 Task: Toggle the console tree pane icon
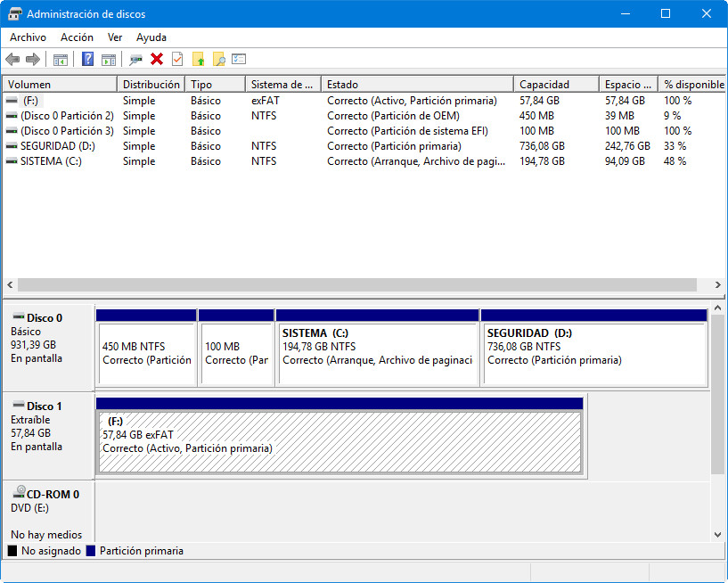click(61, 60)
